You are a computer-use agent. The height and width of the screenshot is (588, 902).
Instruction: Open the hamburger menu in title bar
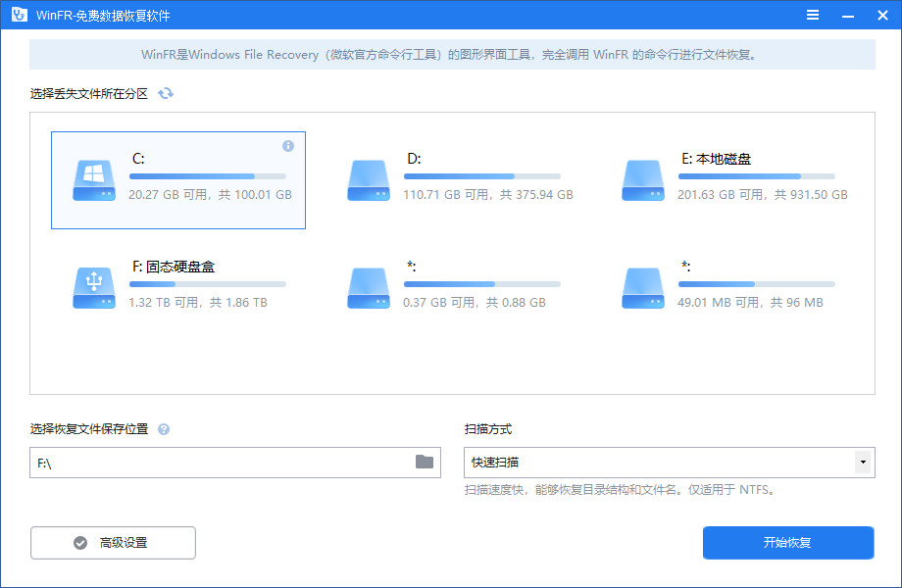(812, 15)
